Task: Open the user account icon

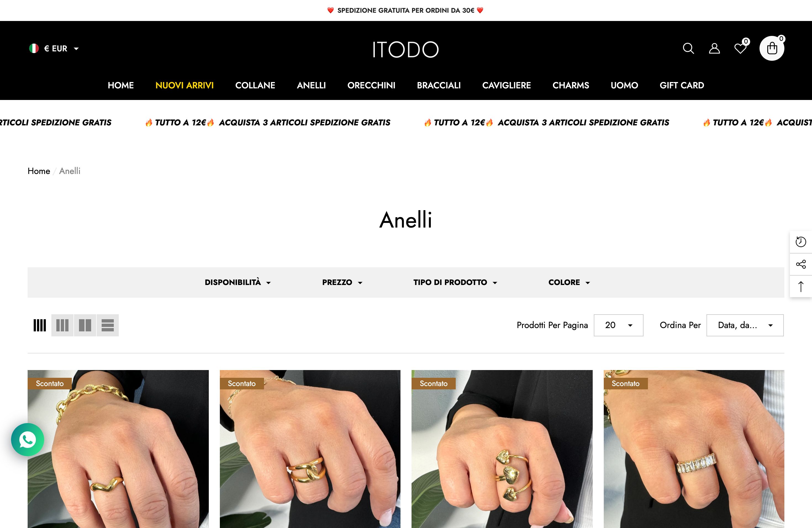Action: (715, 48)
